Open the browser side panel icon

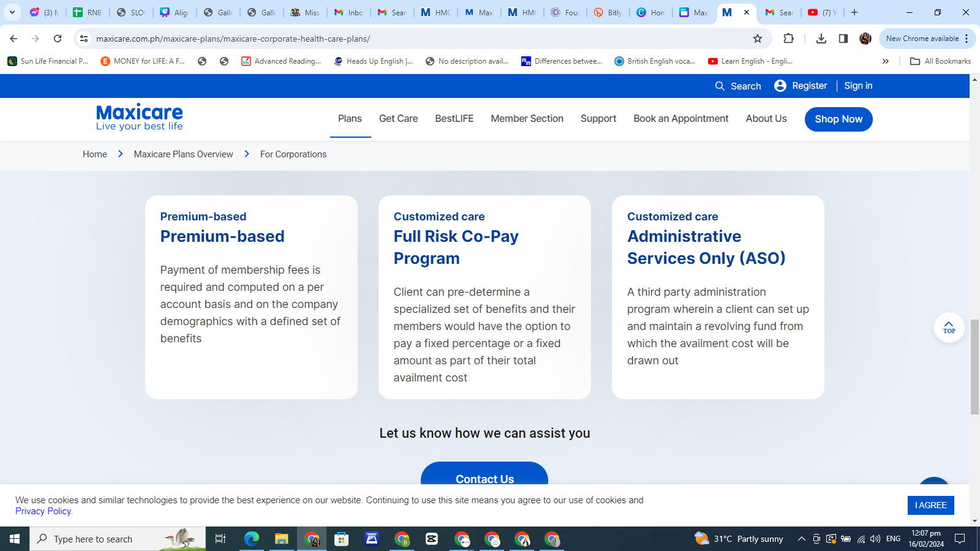click(843, 39)
